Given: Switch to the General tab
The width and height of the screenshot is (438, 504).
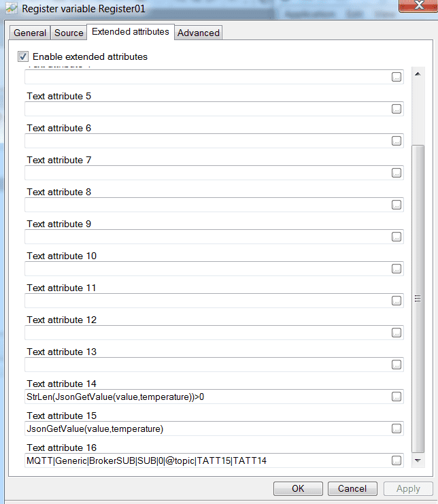Looking at the screenshot, I should click(x=30, y=33).
